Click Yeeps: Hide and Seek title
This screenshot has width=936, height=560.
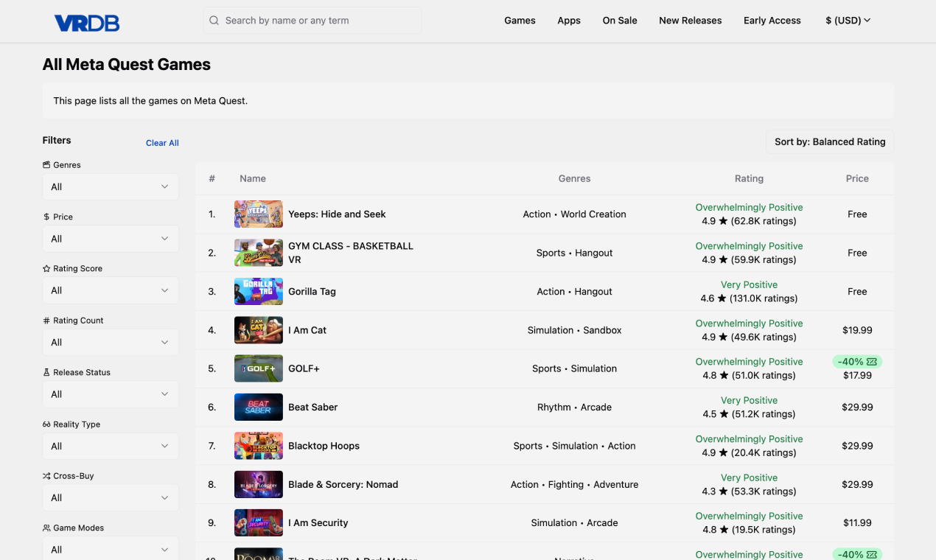pos(337,214)
